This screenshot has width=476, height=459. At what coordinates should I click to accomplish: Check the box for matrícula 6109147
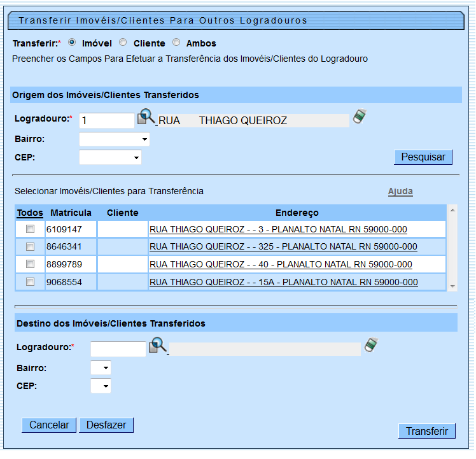pos(30,229)
